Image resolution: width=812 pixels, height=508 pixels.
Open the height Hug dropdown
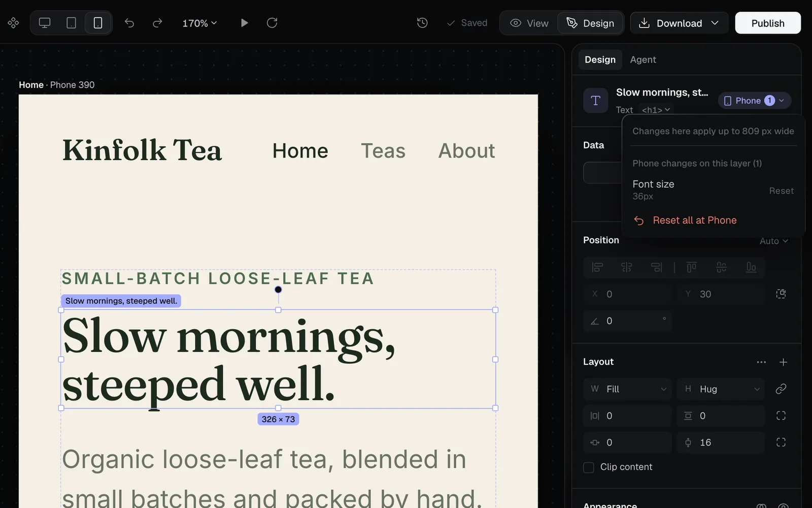(x=721, y=389)
